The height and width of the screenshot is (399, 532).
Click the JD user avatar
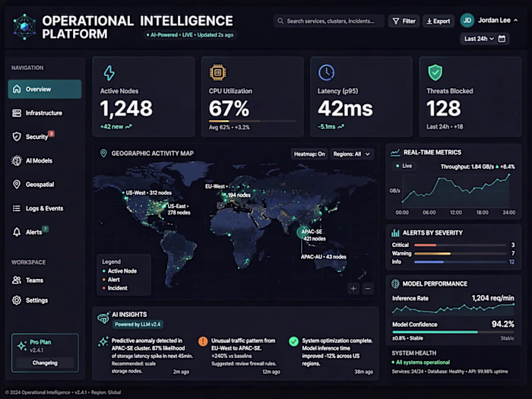pos(467,21)
